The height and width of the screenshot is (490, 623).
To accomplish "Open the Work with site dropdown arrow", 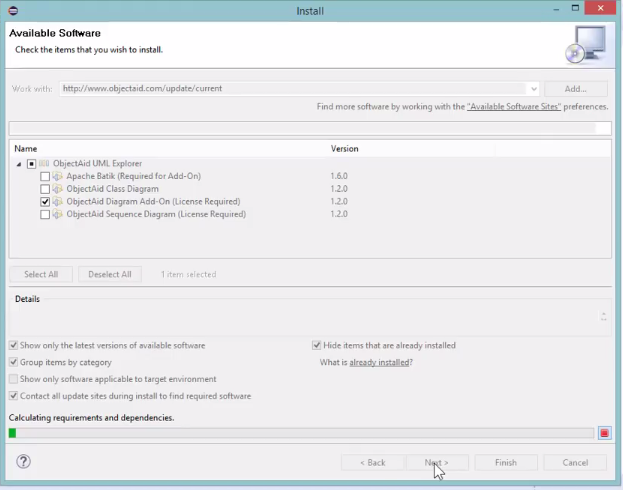I will [x=534, y=89].
